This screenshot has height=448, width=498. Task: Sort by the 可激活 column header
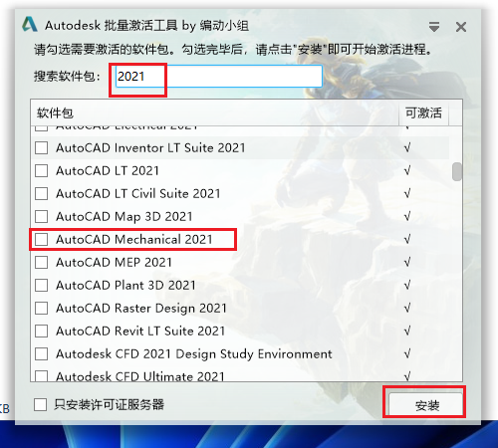[423, 112]
